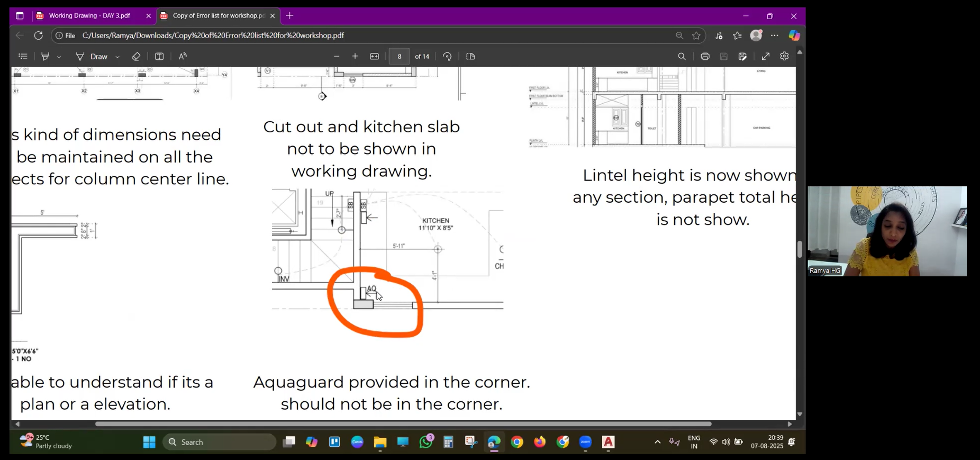The height and width of the screenshot is (460, 980).
Task: Toggle the Draw tool on
Action: pyautogui.click(x=93, y=57)
